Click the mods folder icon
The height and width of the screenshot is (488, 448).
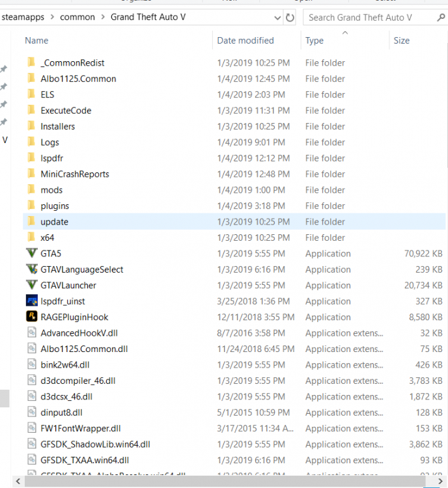tap(31, 189)
